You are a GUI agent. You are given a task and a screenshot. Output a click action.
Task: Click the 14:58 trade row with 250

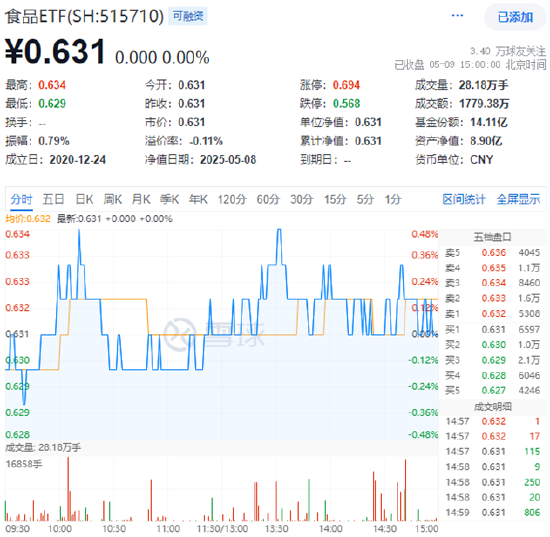[x=492, y=482]
